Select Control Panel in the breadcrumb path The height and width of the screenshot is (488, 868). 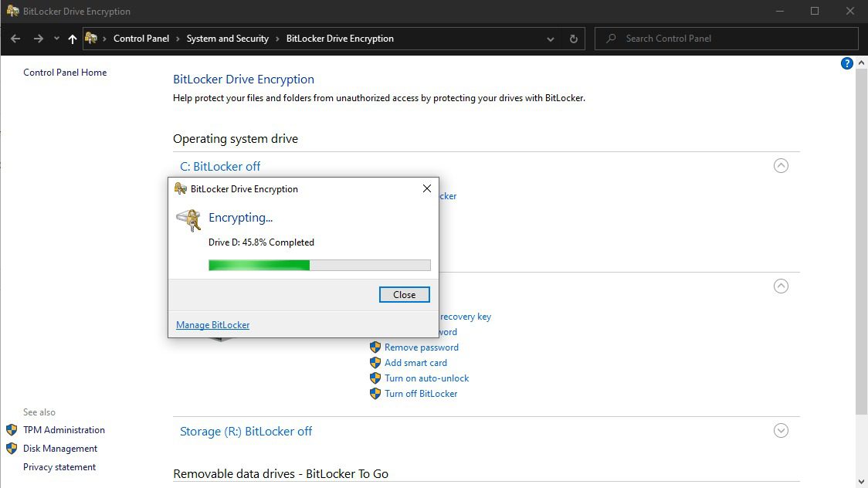(141, 39)
